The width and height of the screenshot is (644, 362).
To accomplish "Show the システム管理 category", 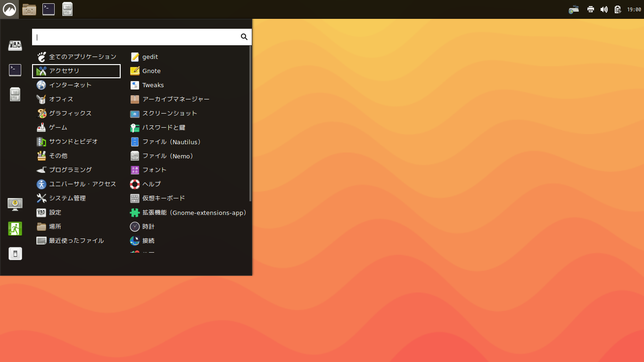I will 76,198.
